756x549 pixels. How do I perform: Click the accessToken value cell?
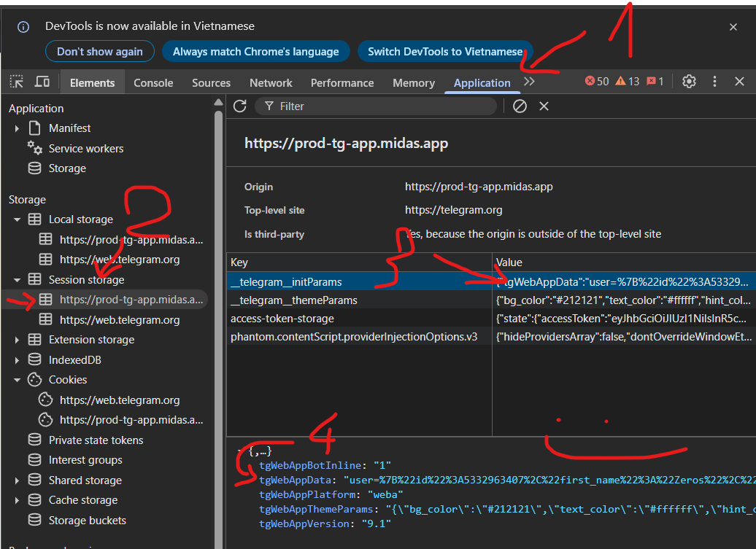coord(624,319)
